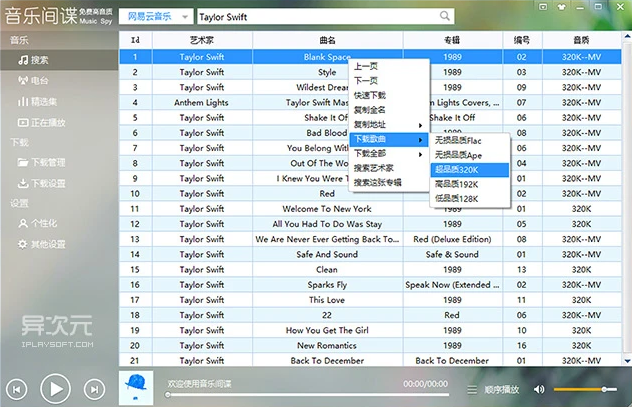Image resolution: width=632 pixels, height=407 pixels.
Task: Select 超品质320K download option
Action: 470,170
